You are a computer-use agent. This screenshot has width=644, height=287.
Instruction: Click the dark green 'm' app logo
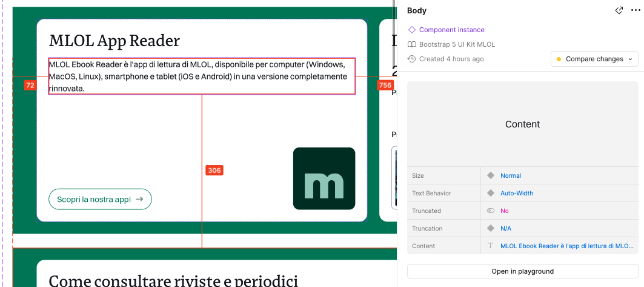[324, 178]
